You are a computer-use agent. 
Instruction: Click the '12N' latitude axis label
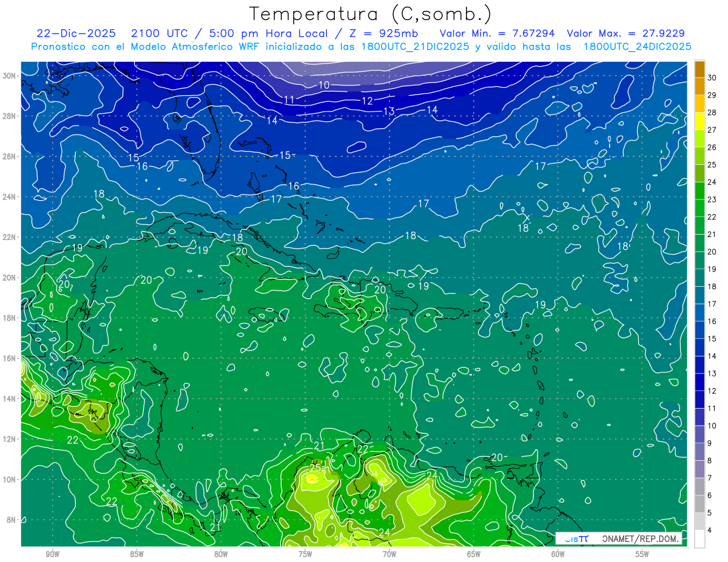(10, 439)
